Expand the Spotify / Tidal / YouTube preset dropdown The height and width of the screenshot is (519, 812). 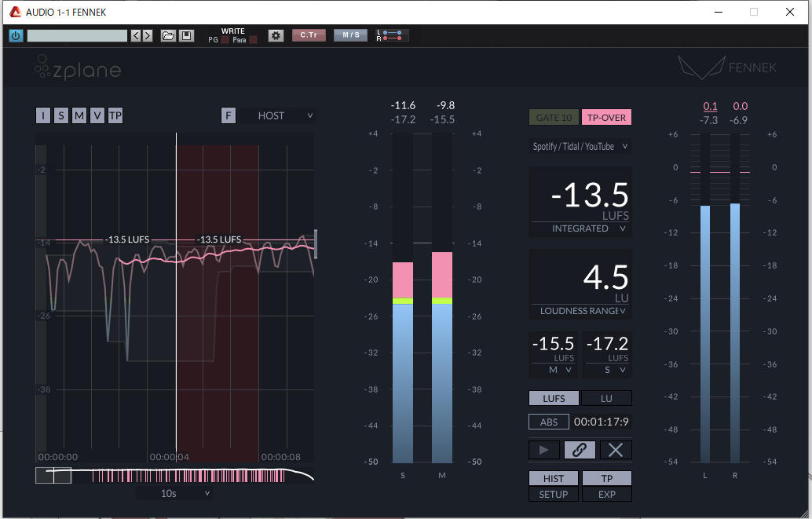(x=580, y=146)
